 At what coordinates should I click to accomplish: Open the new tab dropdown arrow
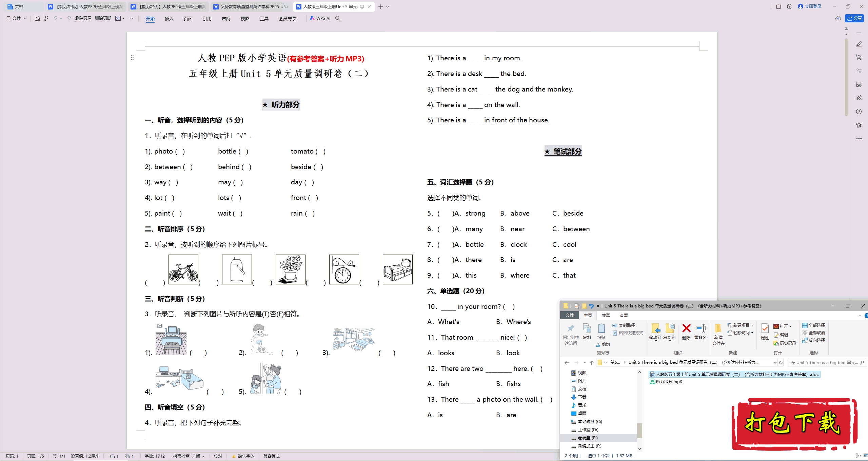coord(388,7)
